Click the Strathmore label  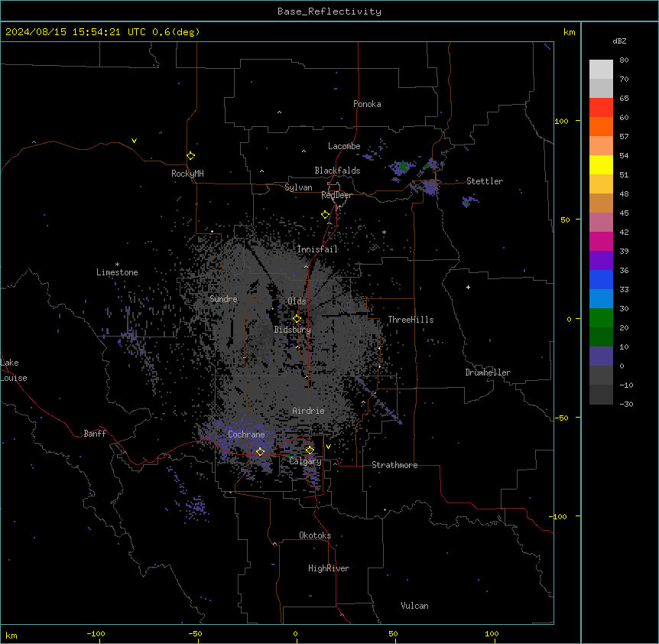click(x=394, y=465)
